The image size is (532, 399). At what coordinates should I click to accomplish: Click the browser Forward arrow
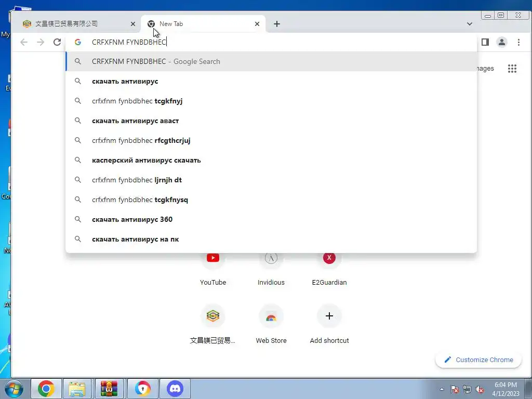point(41,42)
